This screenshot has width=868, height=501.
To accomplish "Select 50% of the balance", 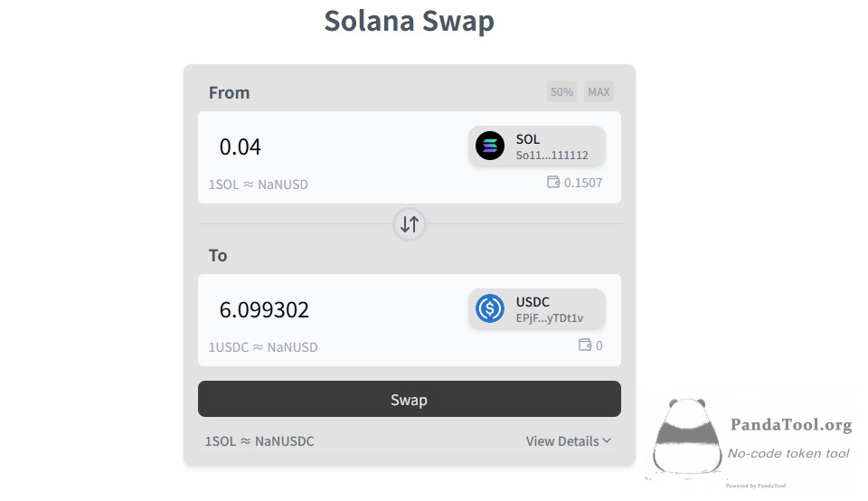I will 561,92.
